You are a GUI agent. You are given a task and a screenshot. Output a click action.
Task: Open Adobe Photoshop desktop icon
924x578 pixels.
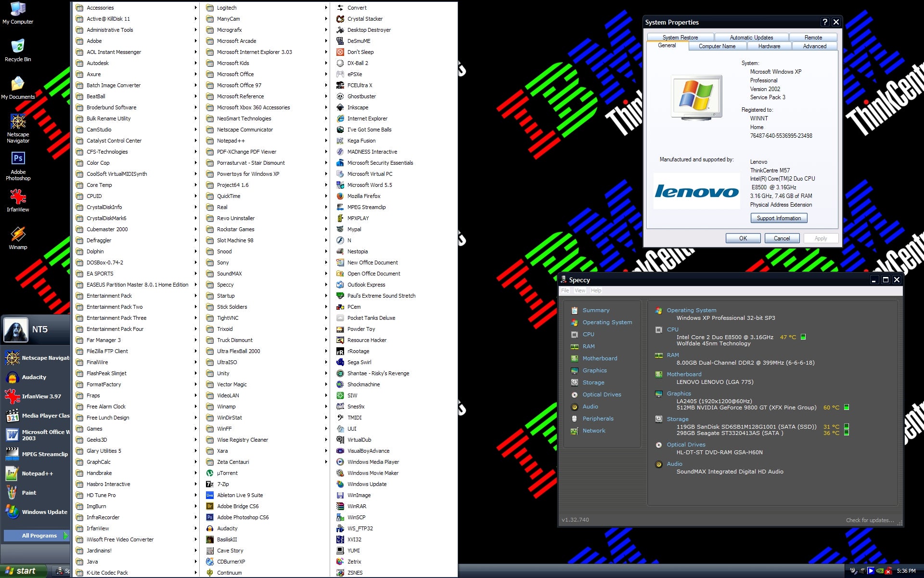[18, 166]
